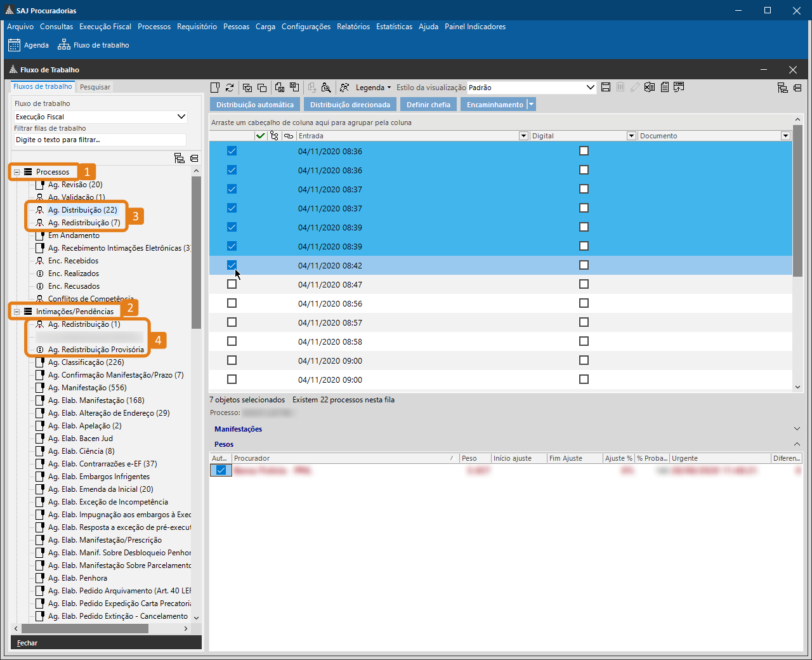Expand the Manifestações section
Image resolution: width=812 pixels, height=660 pixels.
pos(797,429)
